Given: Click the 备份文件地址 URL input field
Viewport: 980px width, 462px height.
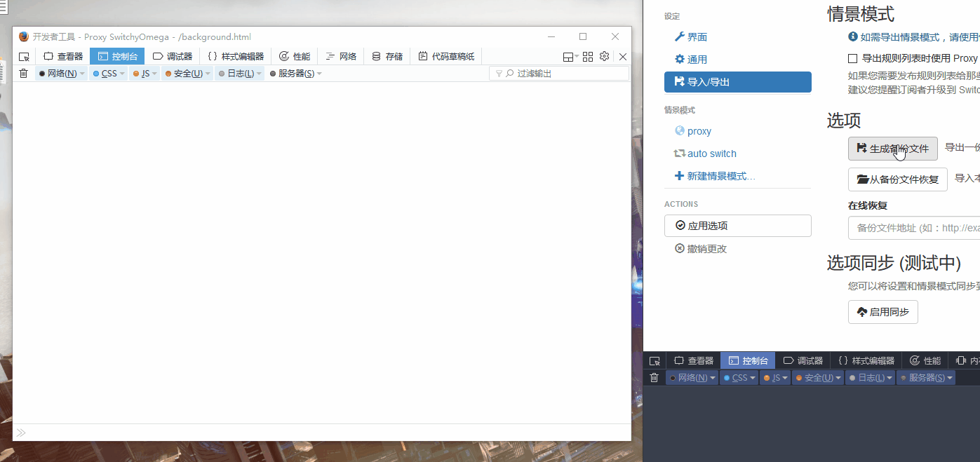Looking at the screenshot, I should point(914,229).
